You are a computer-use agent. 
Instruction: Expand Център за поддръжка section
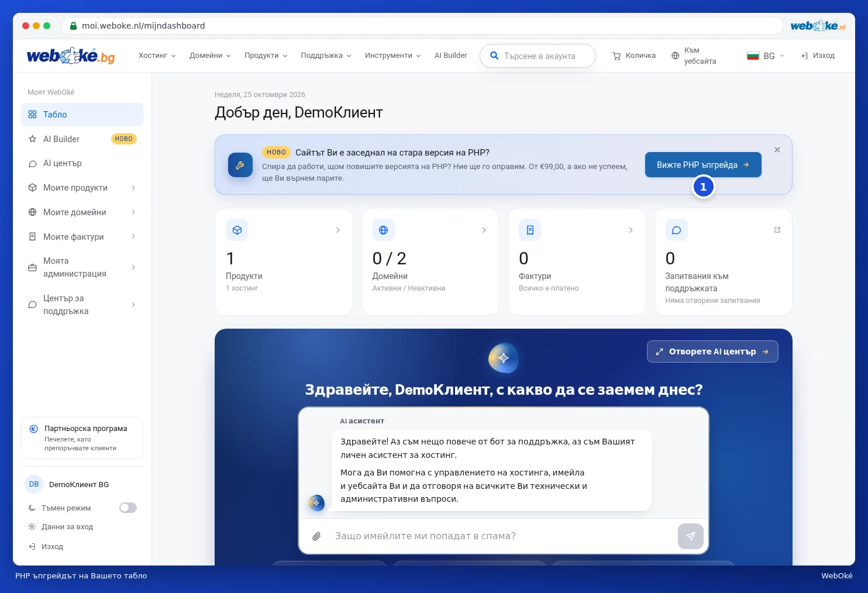(x=82, y=305)
